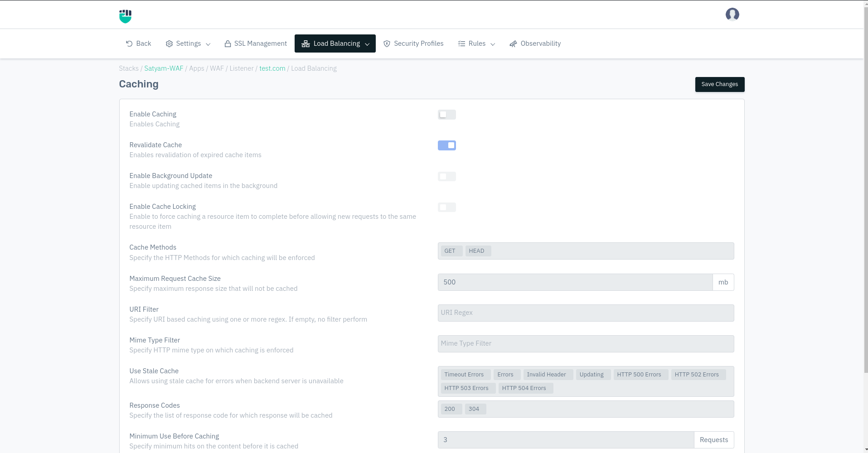Click the Save Changes button
Viewport: 868px width, 453px height.
pyautogui.click(x=719, y=84)
